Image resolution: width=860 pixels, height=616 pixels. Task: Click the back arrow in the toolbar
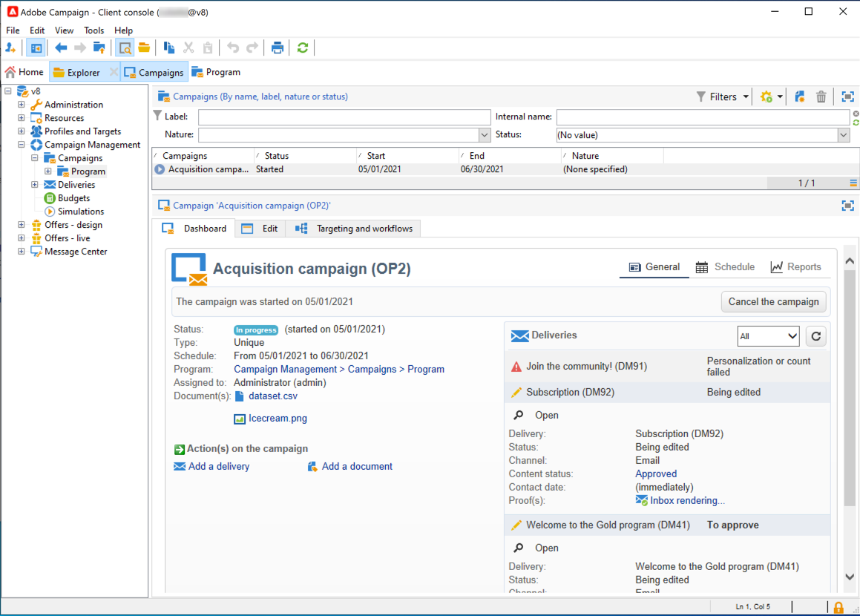(x=61, y=47)
